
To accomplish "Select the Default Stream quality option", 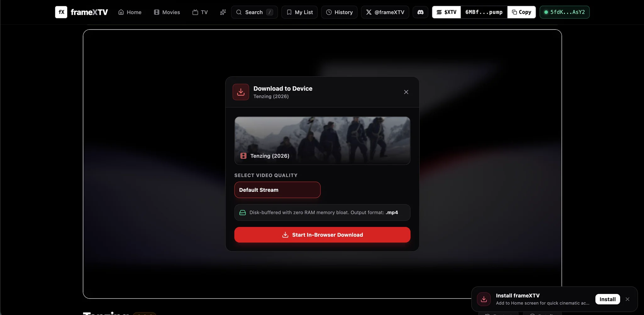I will [x=277, y=190].
